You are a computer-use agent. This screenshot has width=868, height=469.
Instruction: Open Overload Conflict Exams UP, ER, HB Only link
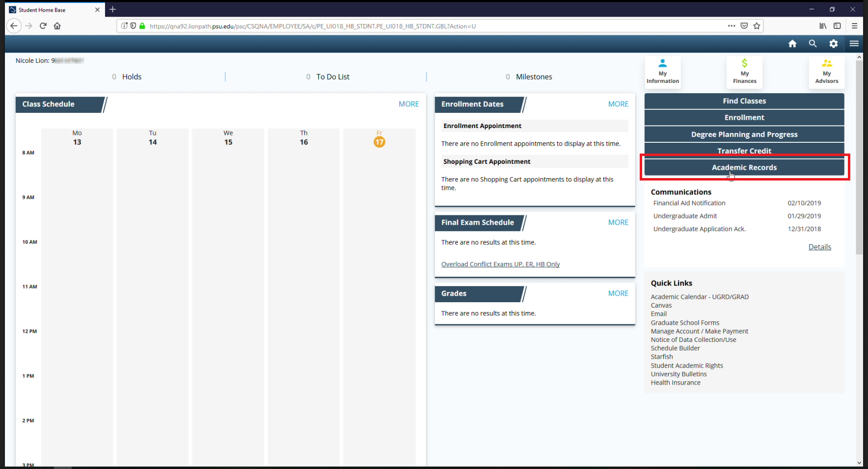pyautogui.click(x=500, y=264)
